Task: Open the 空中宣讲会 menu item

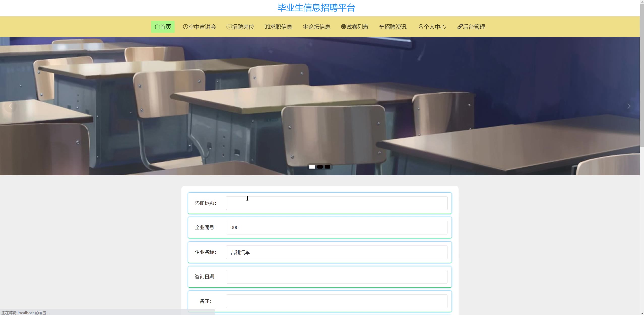Action: [199, 27]
